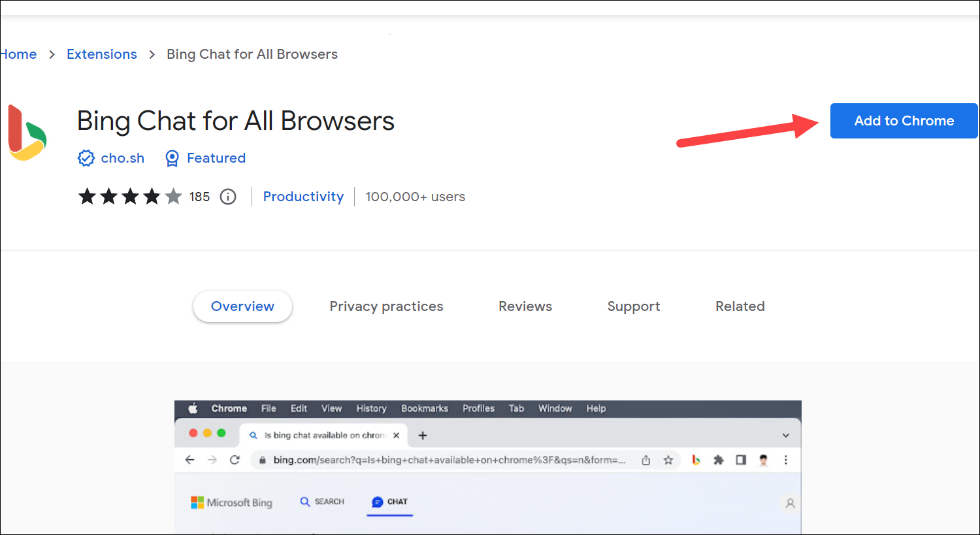Screen dimensions: 980x535
Task: Open File menu in preview menu bar
Action: pos(269,408)
